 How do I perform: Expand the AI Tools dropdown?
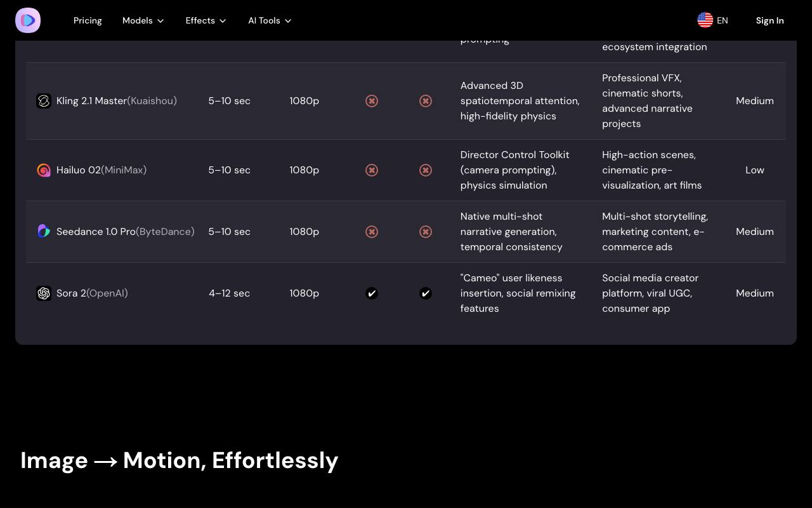(x=270, y=20)
